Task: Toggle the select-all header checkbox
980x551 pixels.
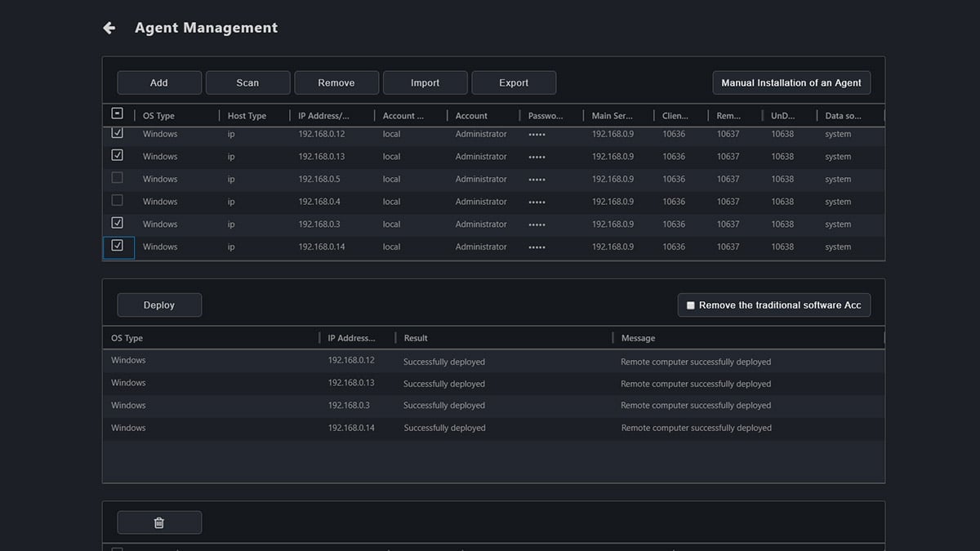Action: click(117, 113)
